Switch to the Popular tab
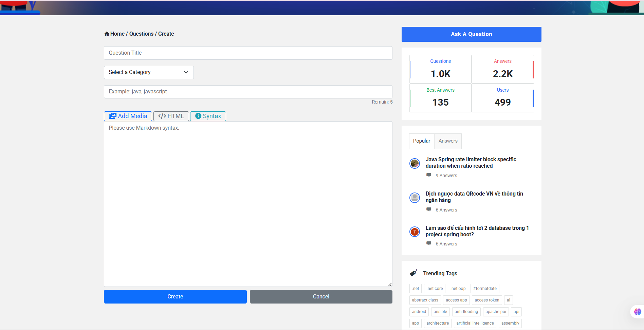The height and width of the screenshot is (330, 644). pyautogui.click(x=422, y=141)
